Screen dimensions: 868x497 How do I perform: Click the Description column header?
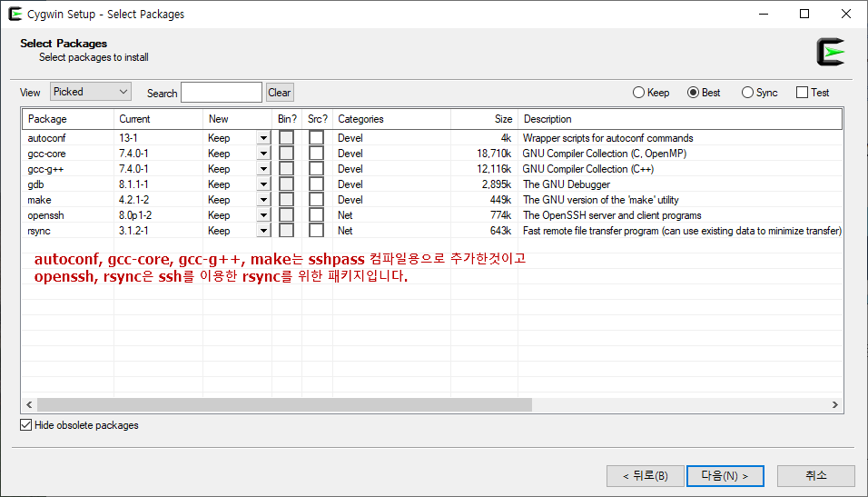[x=680, y=119]
